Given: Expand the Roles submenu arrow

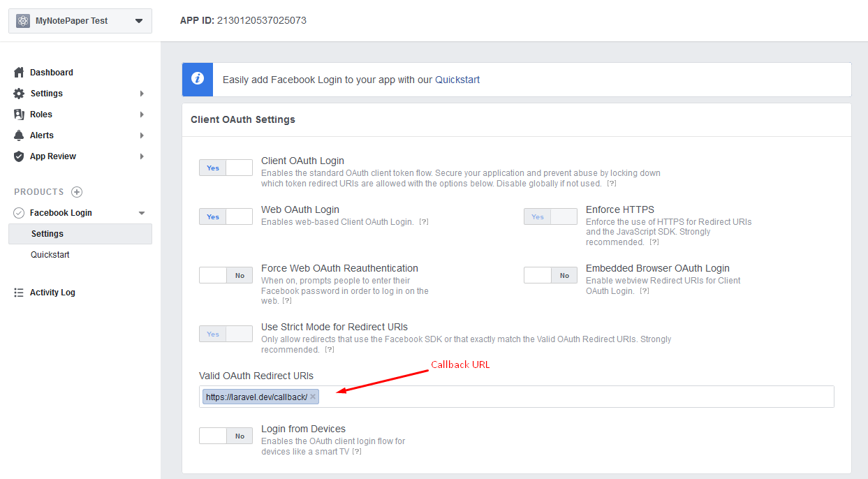Looking at the screenshot, I should point(142,115).
